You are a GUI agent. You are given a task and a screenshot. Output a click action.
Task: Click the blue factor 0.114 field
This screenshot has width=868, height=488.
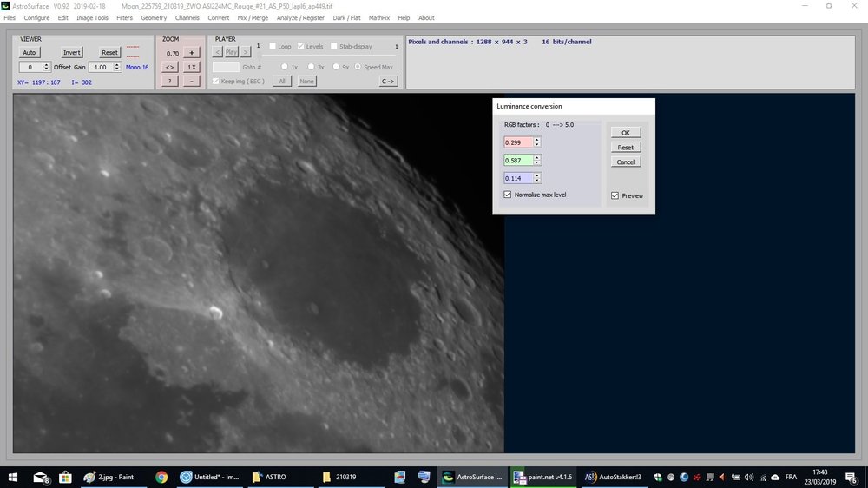(518, 178)
